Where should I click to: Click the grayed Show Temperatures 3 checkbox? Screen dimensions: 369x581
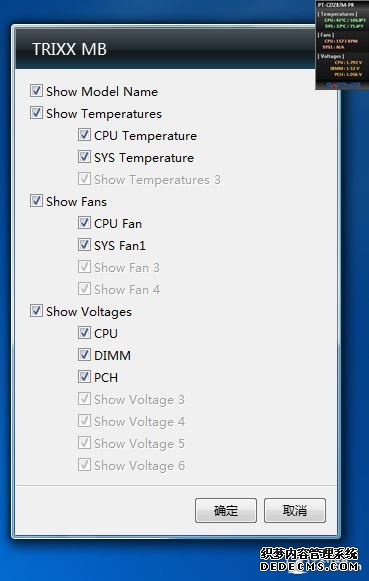(84, 179)
